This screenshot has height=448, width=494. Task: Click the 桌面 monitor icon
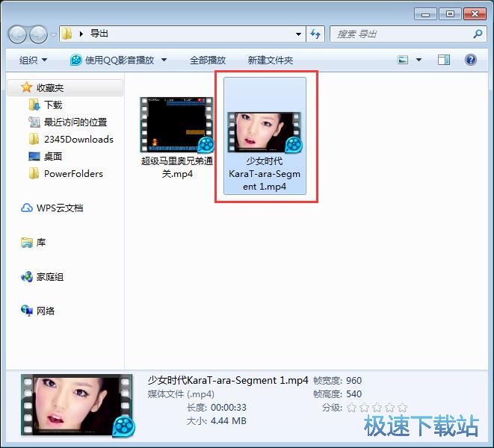pos(34,157)
